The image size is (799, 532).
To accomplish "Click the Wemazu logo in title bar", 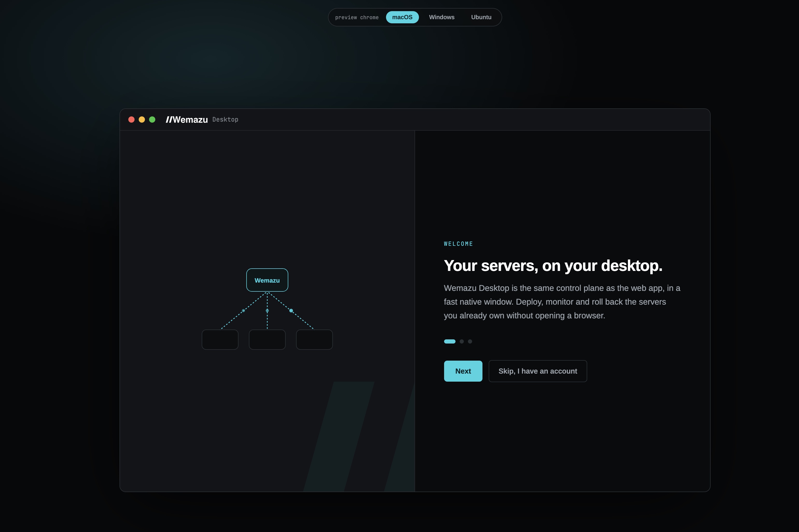I will point(187,120).
